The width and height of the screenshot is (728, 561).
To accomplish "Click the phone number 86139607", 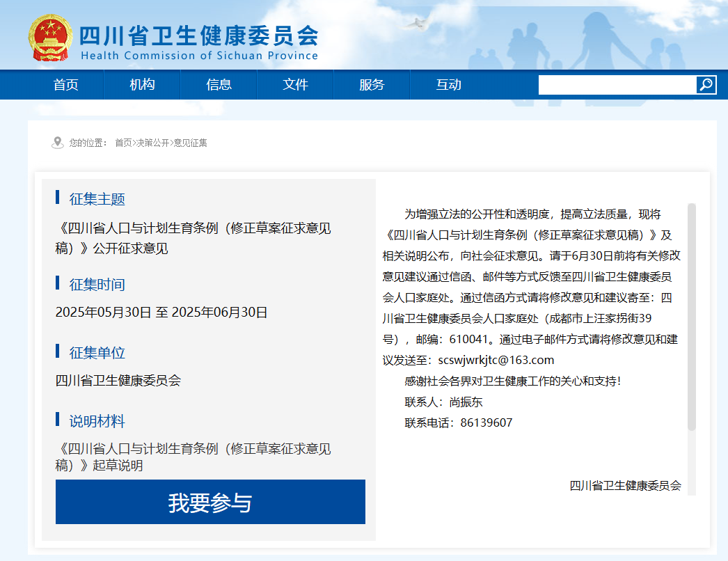I will pos(486,422).
